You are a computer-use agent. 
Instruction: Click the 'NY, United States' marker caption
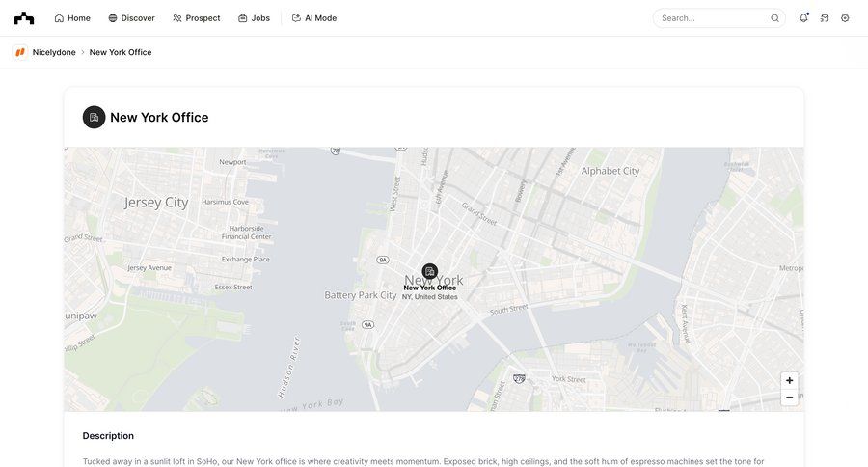[430, 297]
